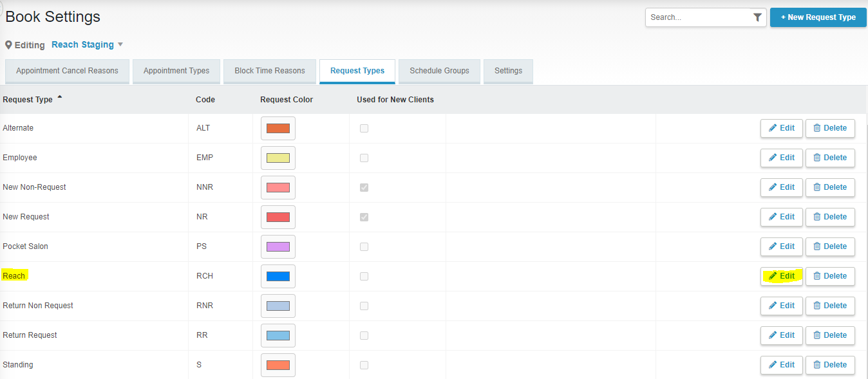The width and height of the screenshot is (868, 379).
Task: Delete the Return Non Request row
Action: (x=830, y=306)
